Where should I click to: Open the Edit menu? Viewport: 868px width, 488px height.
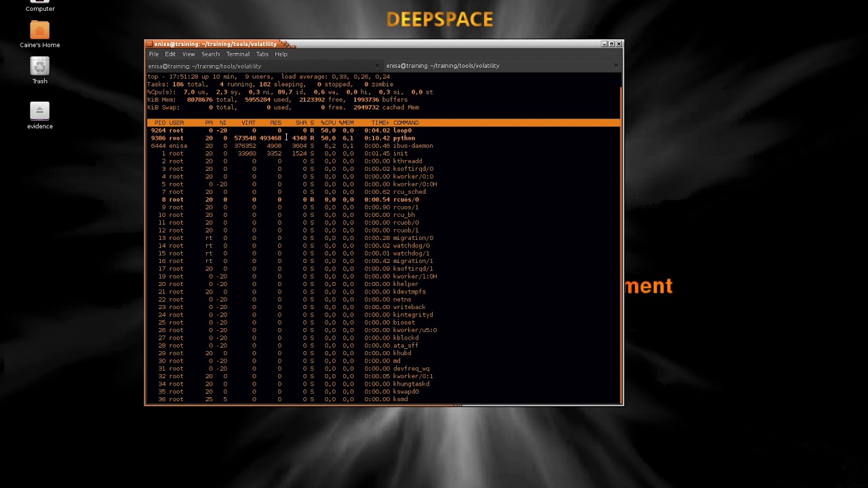coord(170,54)
